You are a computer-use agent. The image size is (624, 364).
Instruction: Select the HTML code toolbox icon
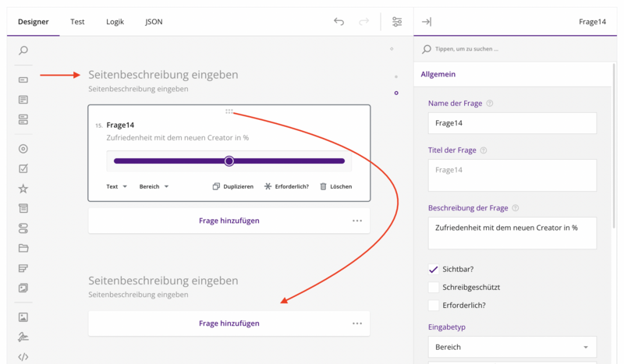[23, 357]
